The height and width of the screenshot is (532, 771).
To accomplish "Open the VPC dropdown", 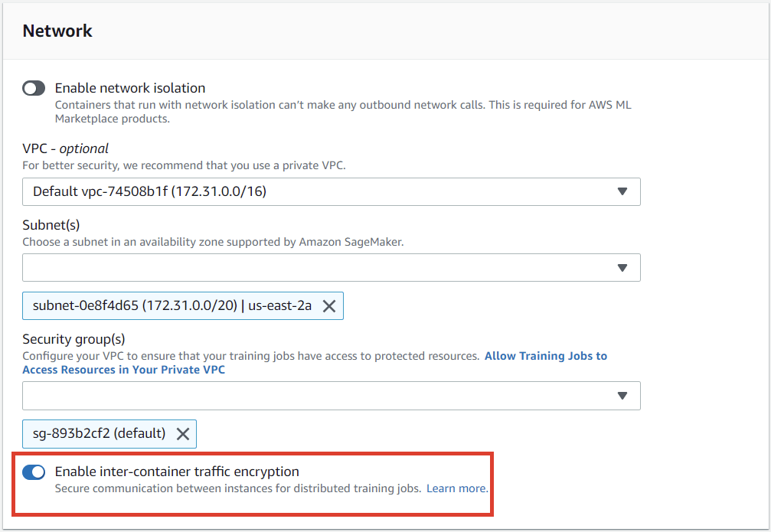I will pyautogui.click(x=332, y=192).
